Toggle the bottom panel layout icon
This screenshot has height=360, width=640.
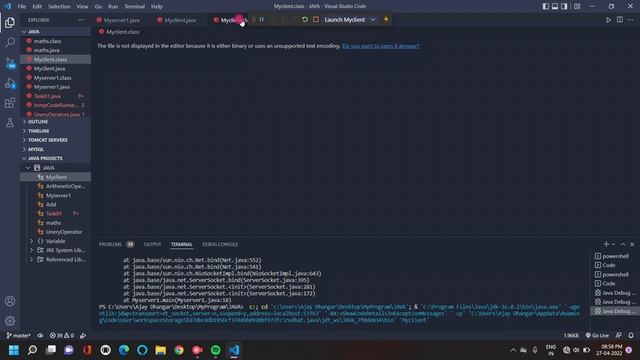[x=555, y=6]
